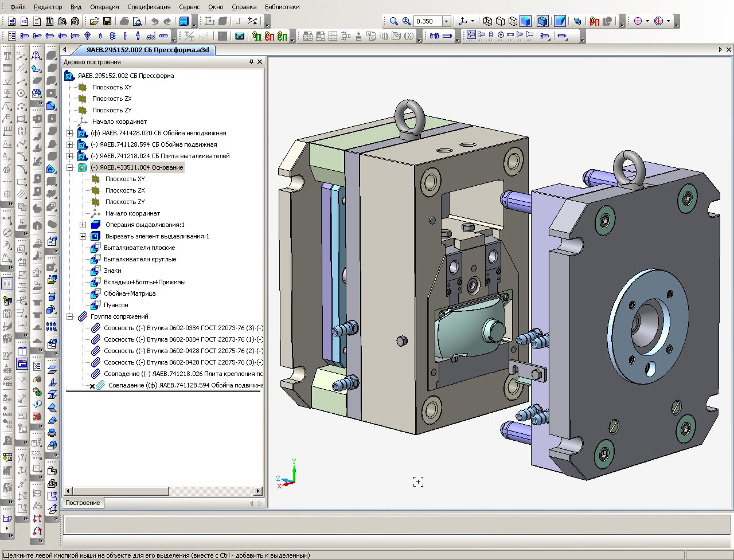Open print preview
The height and width of the screenshot is (560, 734).
point(136,21)
